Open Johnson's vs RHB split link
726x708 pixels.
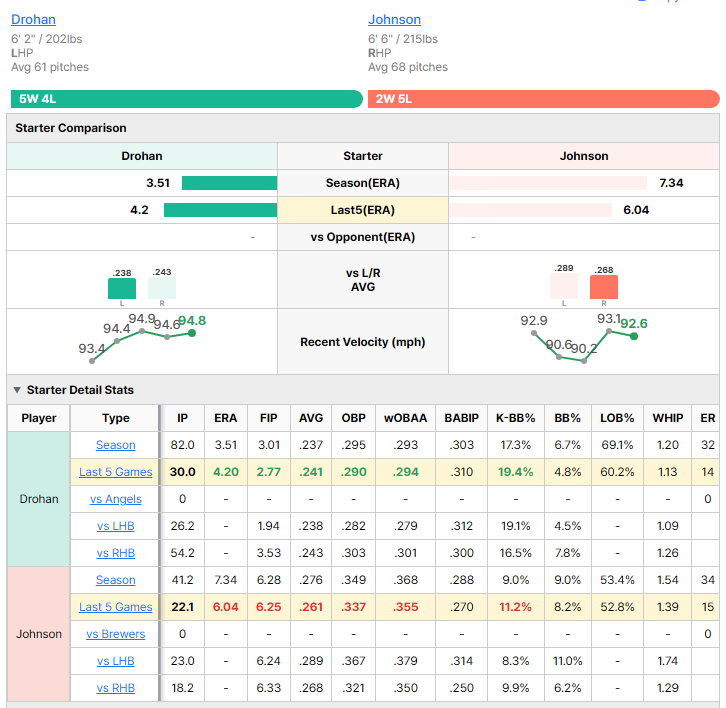coord(116,688)
